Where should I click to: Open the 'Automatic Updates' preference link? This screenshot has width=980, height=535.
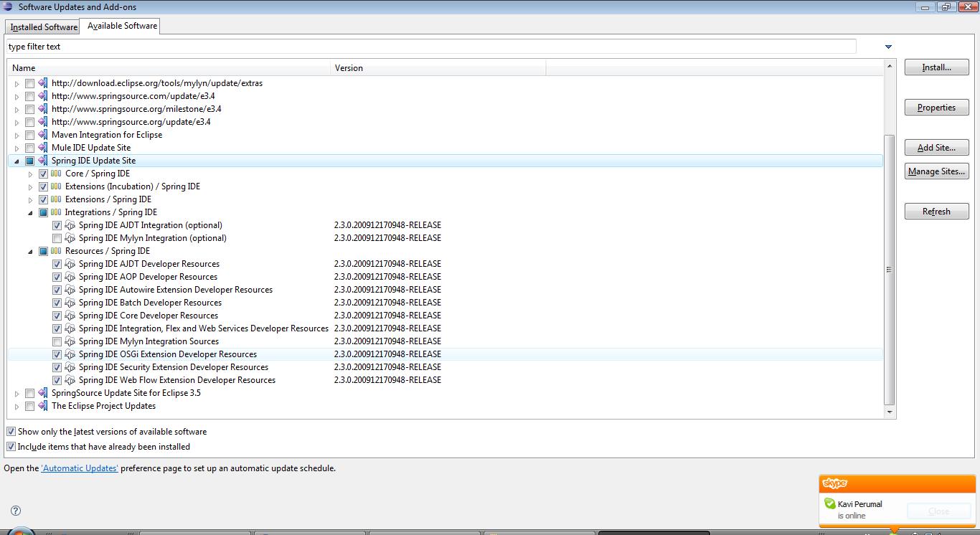pyautogui.click(x=80, y=468)
